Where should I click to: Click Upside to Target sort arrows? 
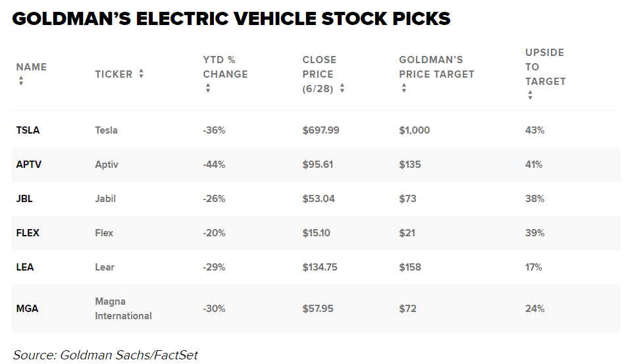[530, 95]
